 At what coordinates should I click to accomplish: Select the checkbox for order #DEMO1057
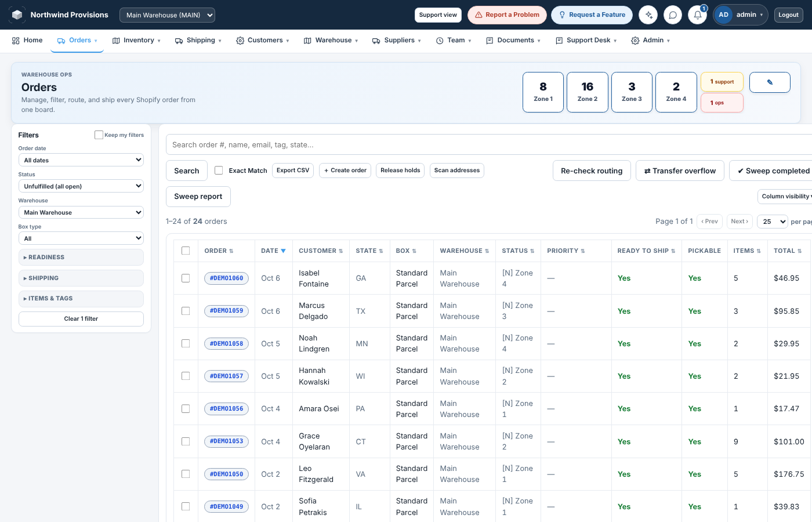186,376
